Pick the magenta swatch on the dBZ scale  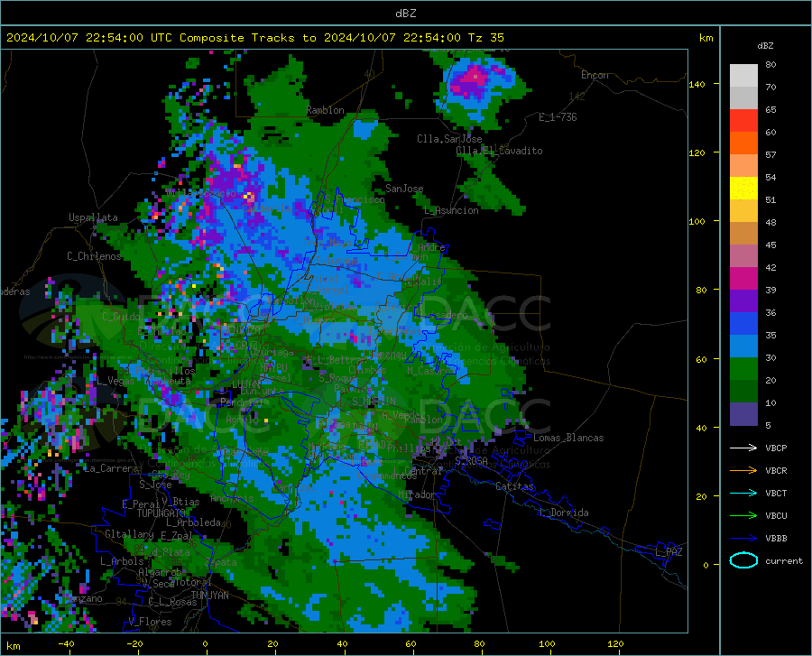coord(743,278)
